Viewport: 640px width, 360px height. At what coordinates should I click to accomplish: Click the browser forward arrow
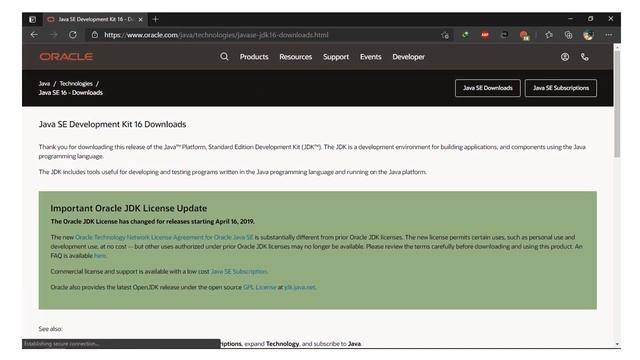point(53,35)
